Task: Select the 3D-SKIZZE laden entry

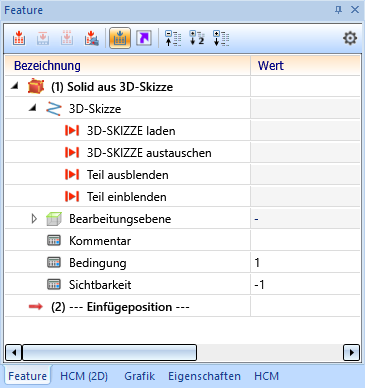Action: (131, 131)
